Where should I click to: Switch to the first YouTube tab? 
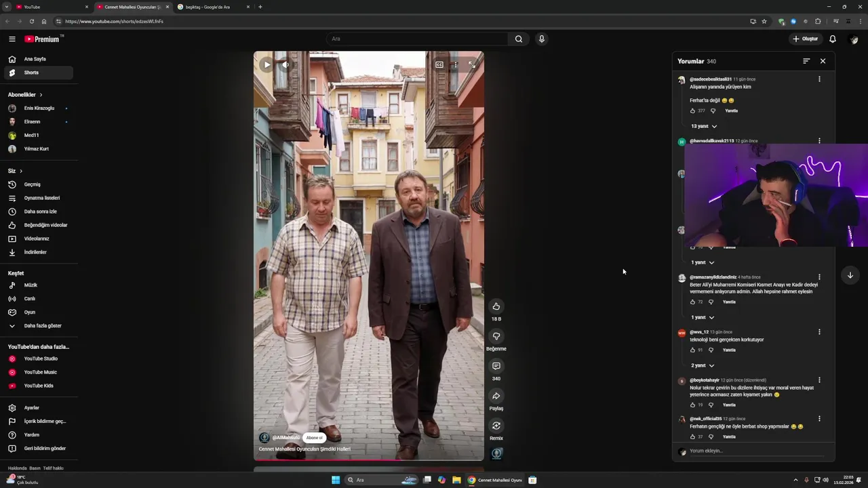(x=52, y=7)
